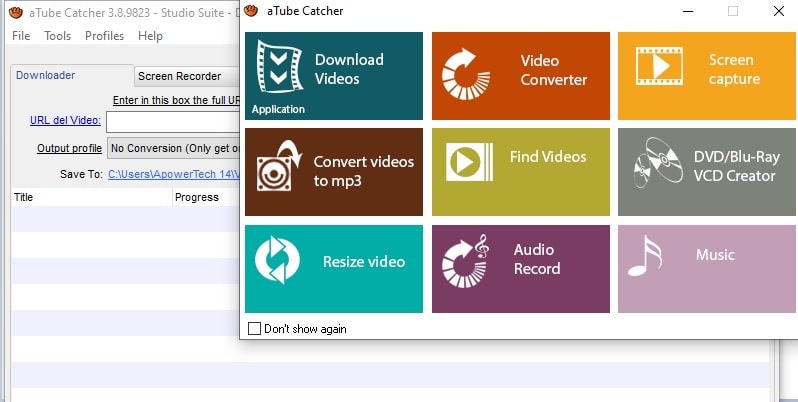Launch Video Converter via its circular arrow icon

tap(466, 74)
